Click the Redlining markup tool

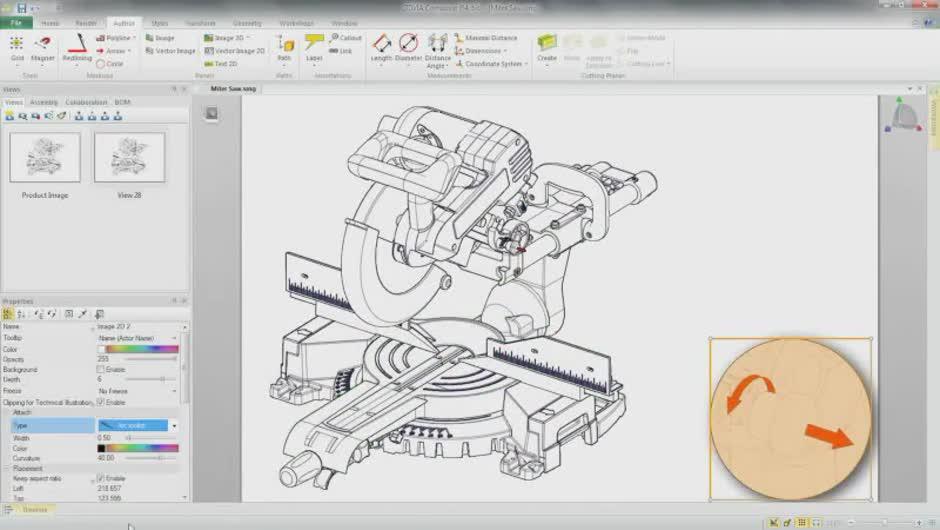[77, 48]
